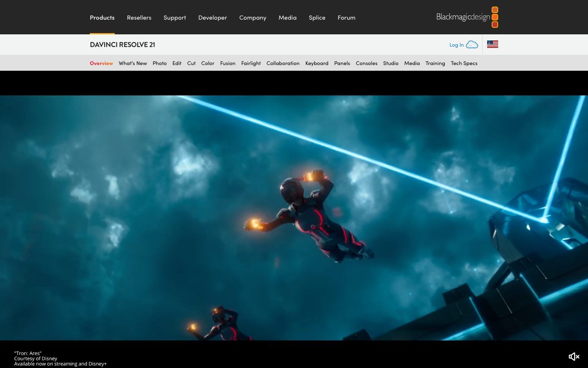Go to Support in top navigation
This screenshot has height=368, width=588.
click(x=175, y=17)
